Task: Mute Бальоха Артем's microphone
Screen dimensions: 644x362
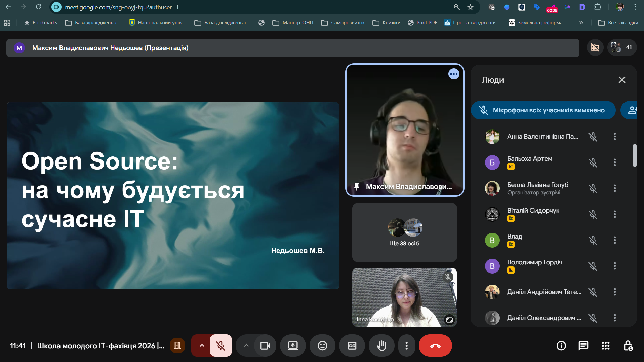Action: click(593, 162)
